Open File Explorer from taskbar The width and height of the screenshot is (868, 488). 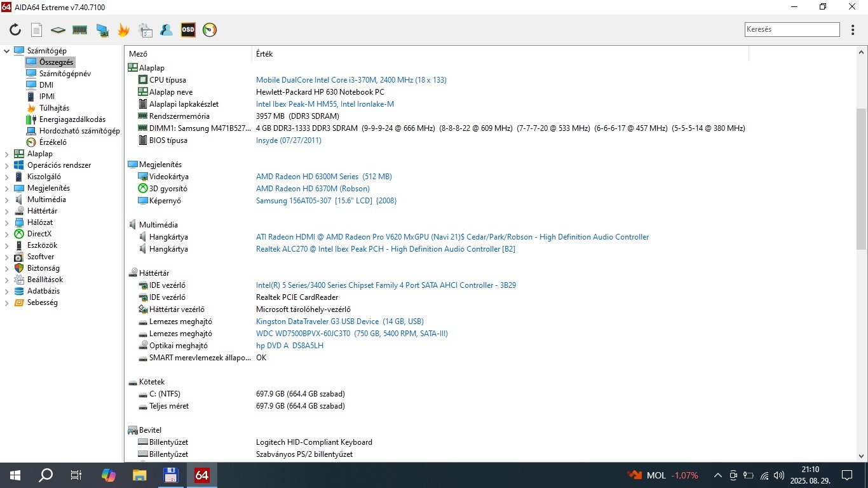(139, 475)
